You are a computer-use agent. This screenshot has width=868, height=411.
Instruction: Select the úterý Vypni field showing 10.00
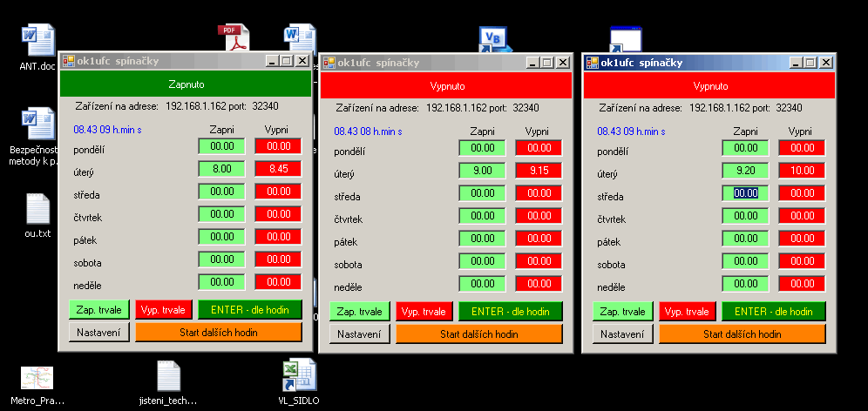click(x=801, y=171)
